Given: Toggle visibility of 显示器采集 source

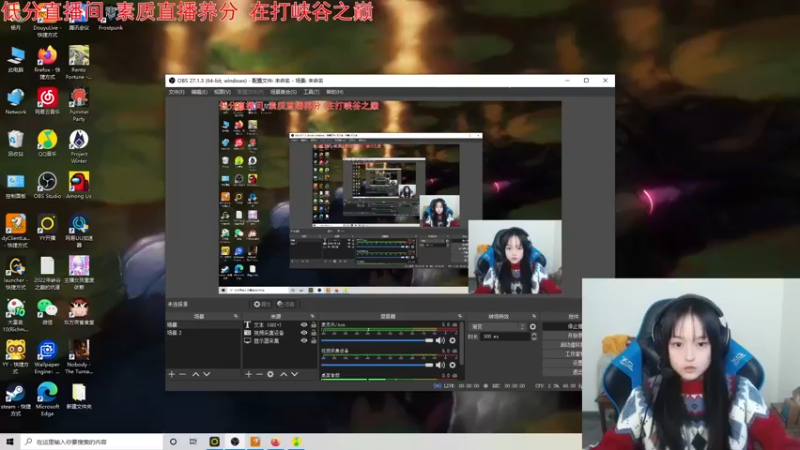Looking at the screenshot, I should pyautogui.click(x=304, y=341).
